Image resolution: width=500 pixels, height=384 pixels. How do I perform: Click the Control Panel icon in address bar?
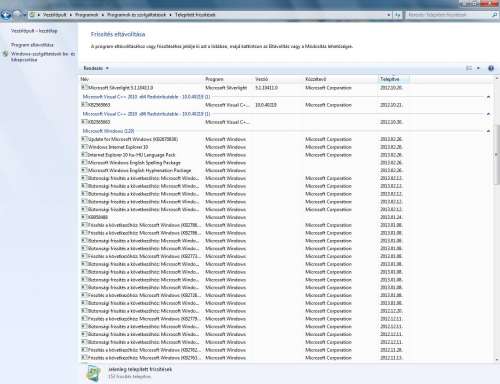(x=32, y=15)
